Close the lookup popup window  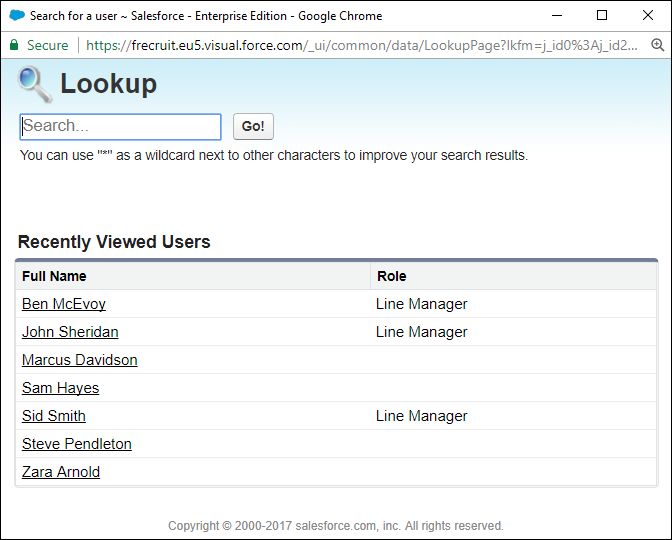pyautogui.click(x=647, y=16)
